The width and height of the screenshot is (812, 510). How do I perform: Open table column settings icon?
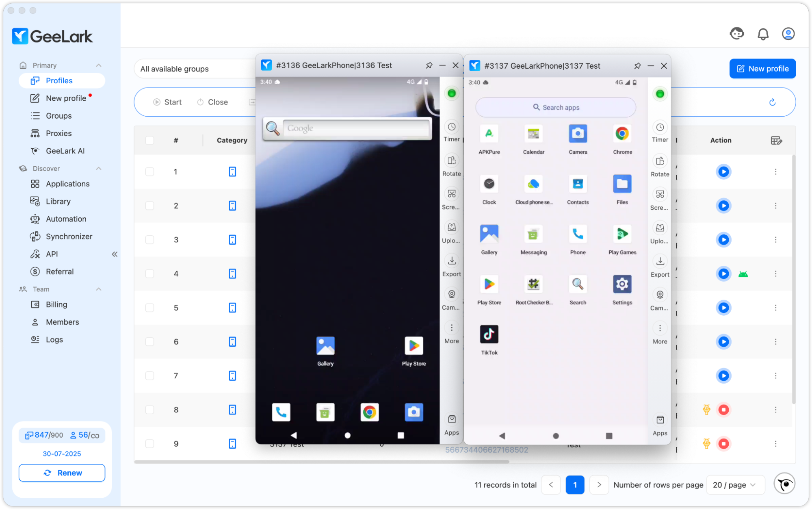tap(776, 140)
